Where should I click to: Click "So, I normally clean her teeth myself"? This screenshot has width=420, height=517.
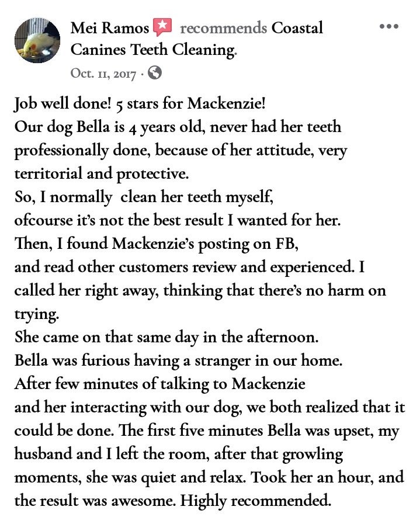[143, 197]
